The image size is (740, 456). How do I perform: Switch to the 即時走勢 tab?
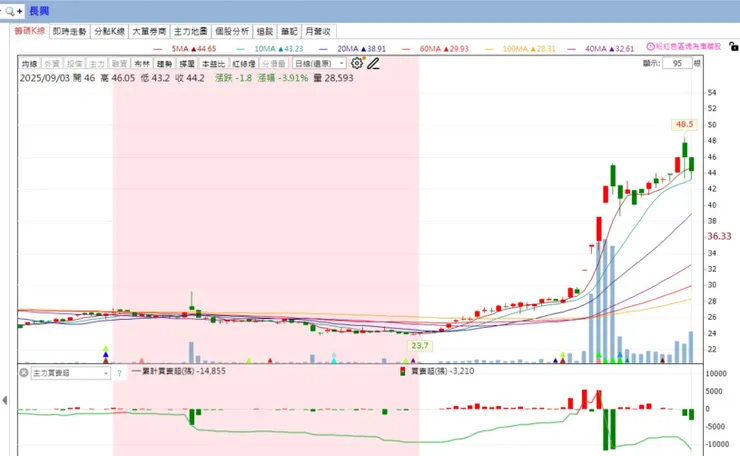click(x=69, y=31)
